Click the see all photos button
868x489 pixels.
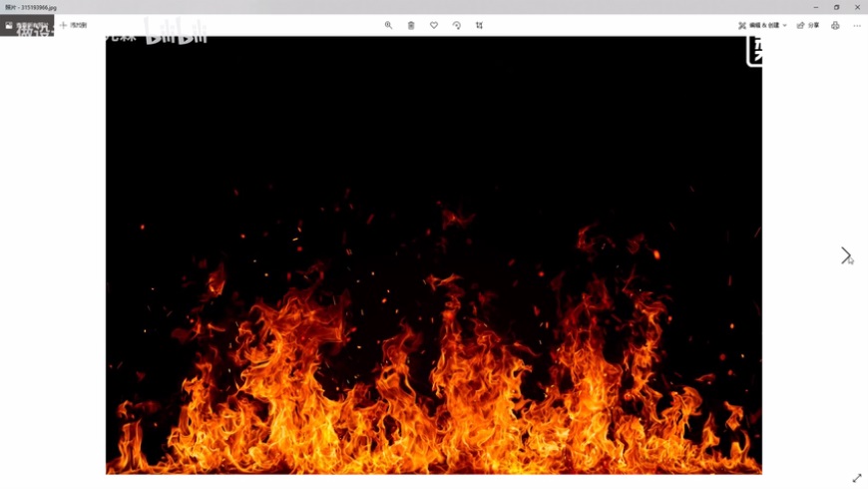(26, 25)
